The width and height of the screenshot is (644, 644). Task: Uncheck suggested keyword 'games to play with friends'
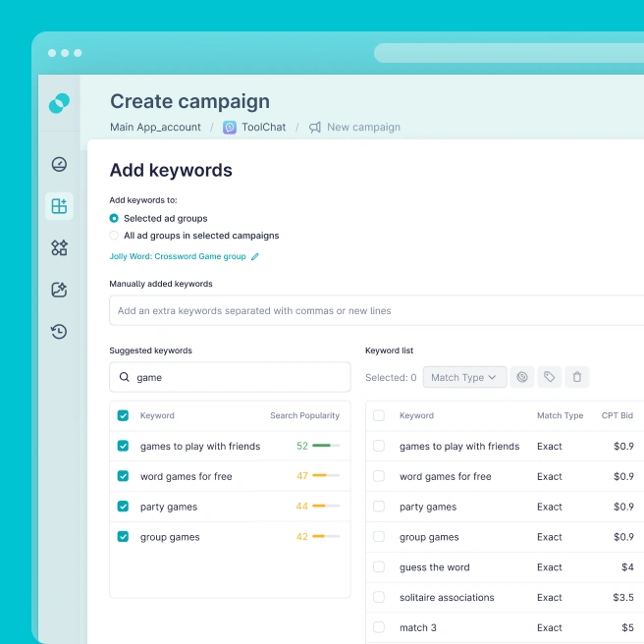[123, 446]
